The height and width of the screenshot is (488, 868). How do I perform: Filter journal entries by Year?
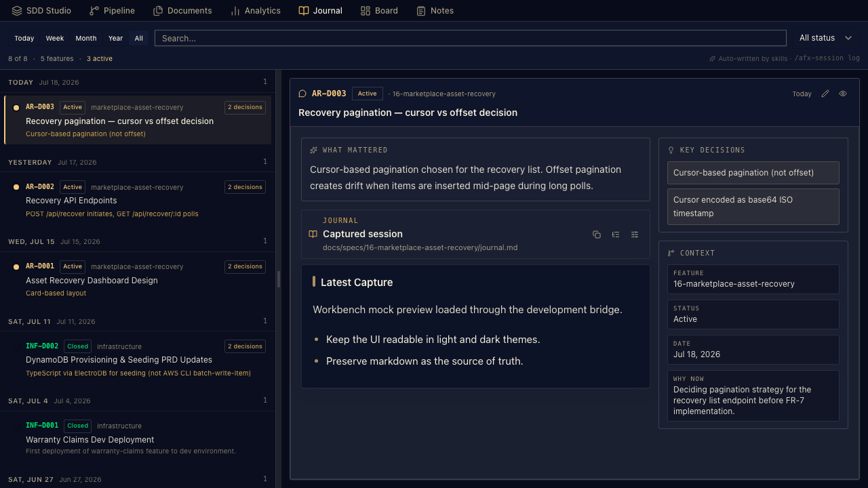[116, 39]
